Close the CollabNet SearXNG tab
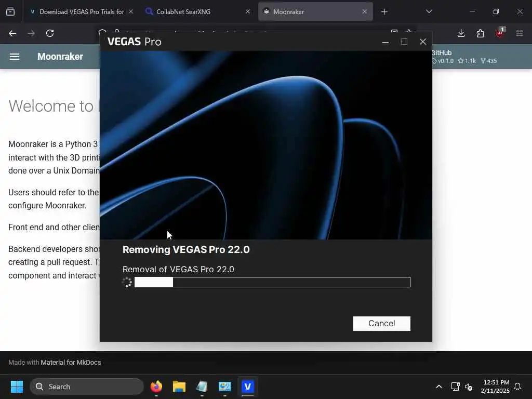This screenshot has width=532, height=399. point(248,12)
